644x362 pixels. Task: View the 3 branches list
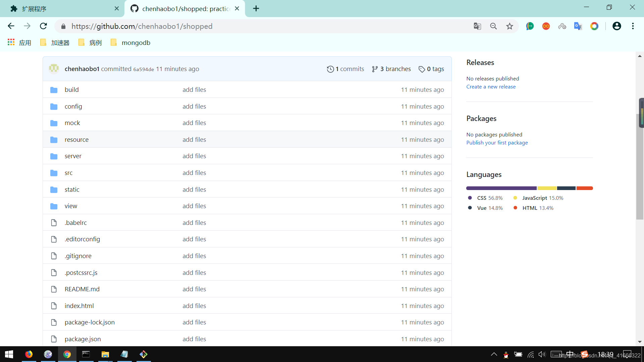click(391, 69)
